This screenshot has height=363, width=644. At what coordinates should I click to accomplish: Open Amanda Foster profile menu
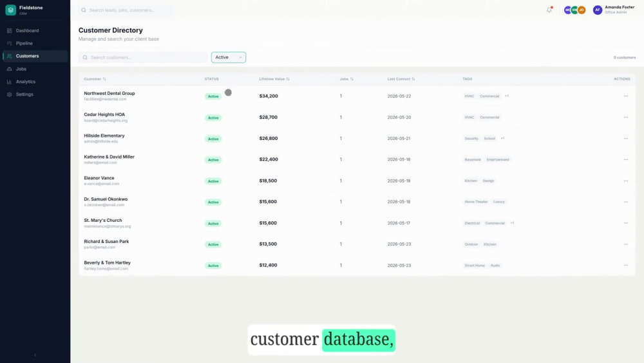click(614, 10)
